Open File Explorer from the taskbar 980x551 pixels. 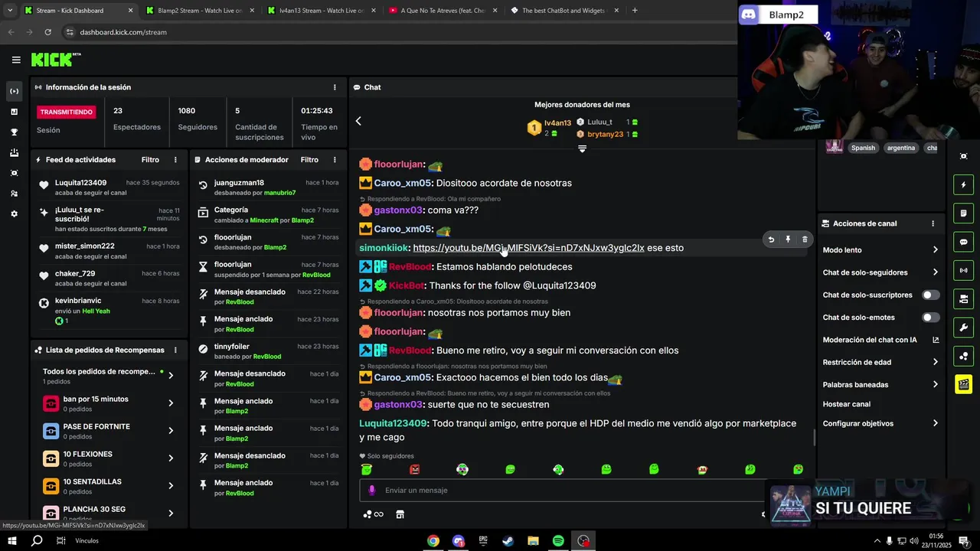[x=533, y=541]
